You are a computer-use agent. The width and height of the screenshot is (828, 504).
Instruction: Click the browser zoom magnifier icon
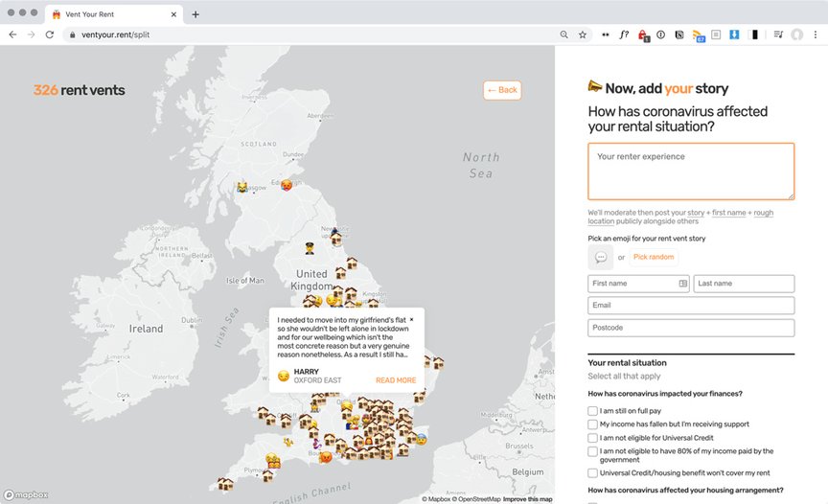563,34
